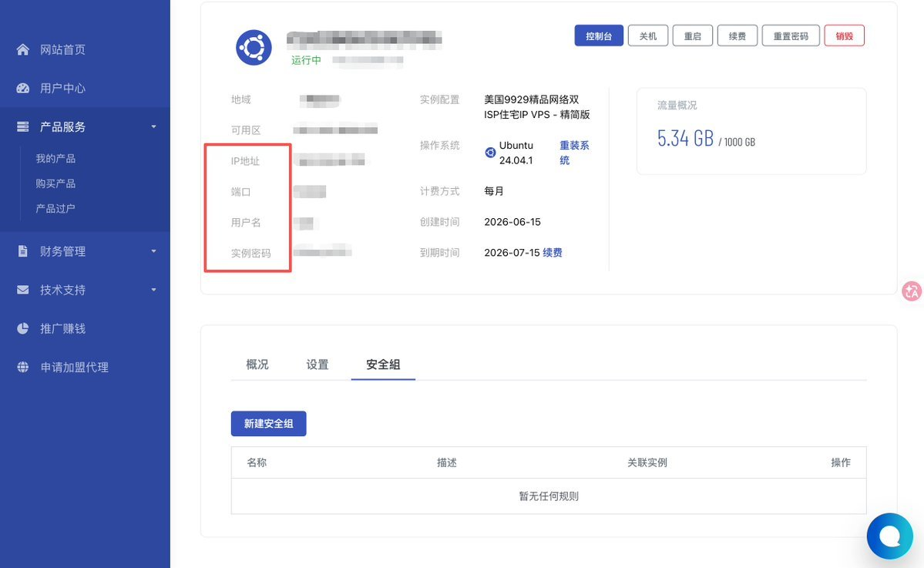The image size is (924, 568).
Task: Open the blue chat bubble widget
Action: (x=890, y=536)
